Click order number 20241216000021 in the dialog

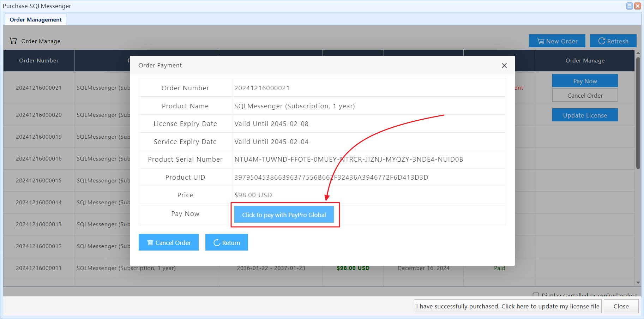(x=262, y=88)
